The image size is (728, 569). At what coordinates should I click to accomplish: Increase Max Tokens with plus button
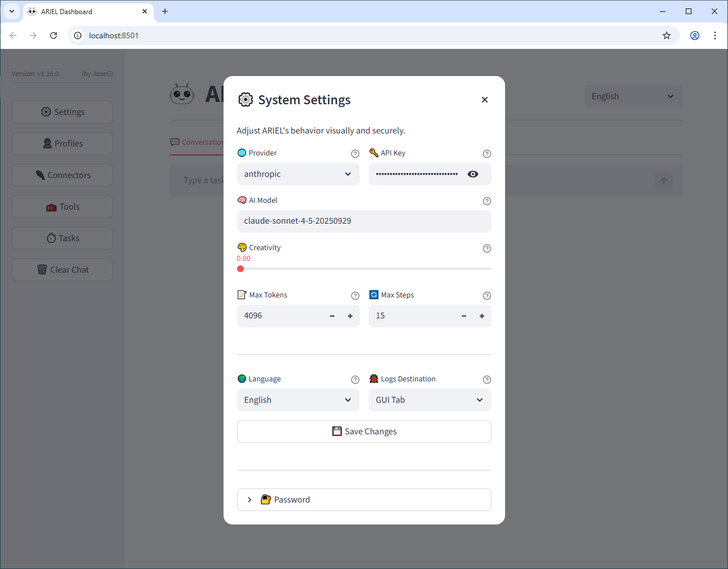point(350,316)
